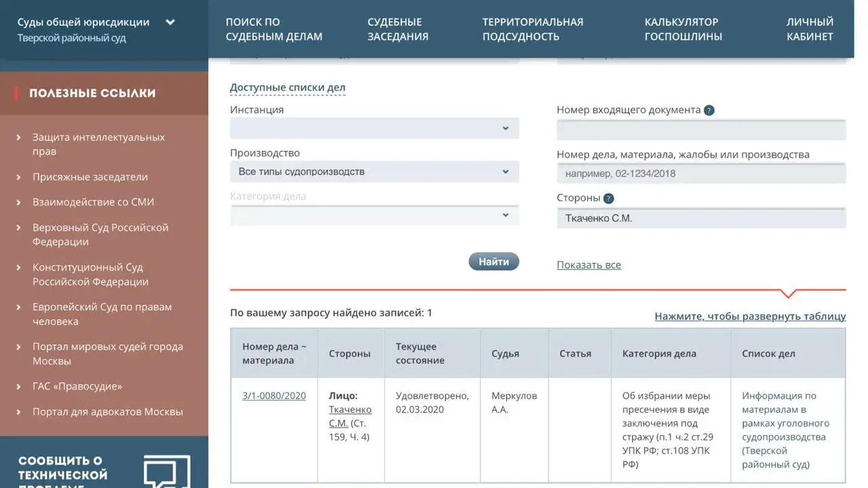This screenshot has height=488, width=868.
Task: Open the Производство dropdown list
Action: point(374,172)
